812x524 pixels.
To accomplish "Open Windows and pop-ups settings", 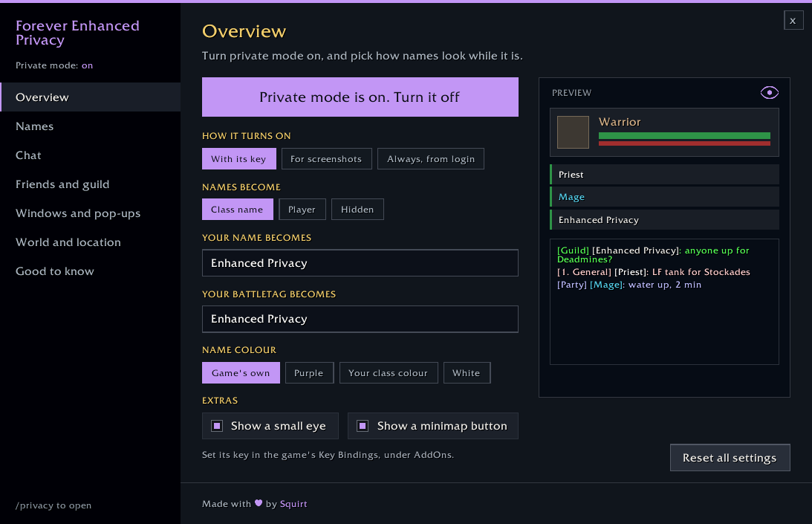I will 90,213.
